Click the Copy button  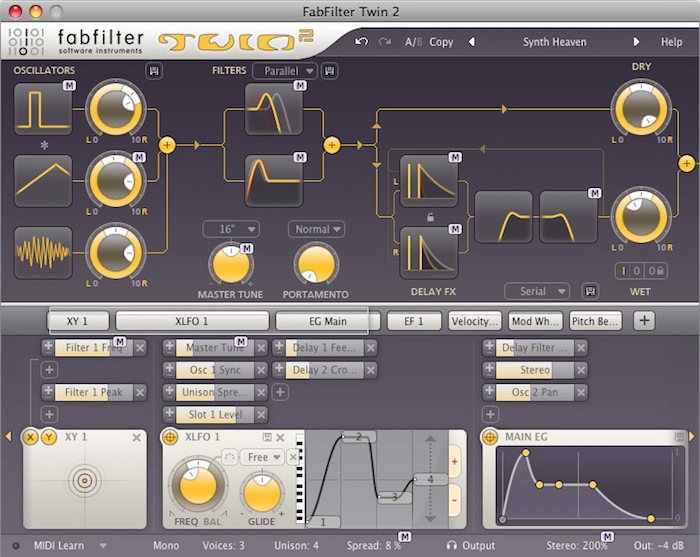[441, 42]
